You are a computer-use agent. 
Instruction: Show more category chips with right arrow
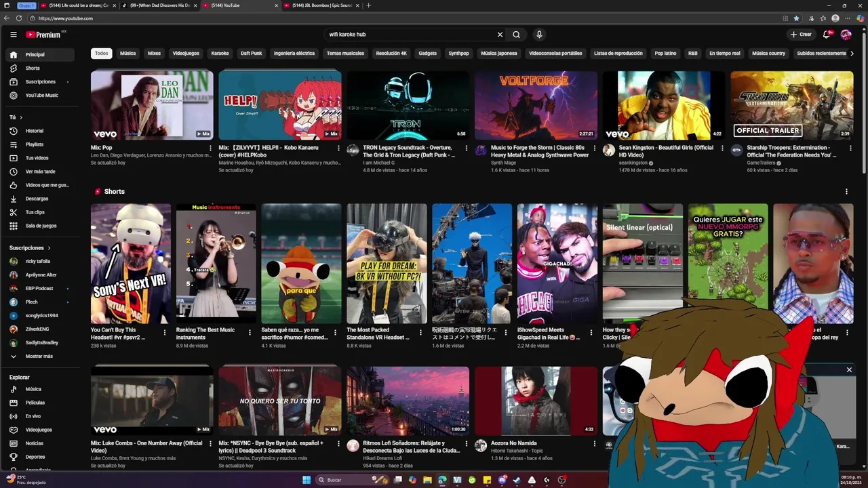click(852, 53)
